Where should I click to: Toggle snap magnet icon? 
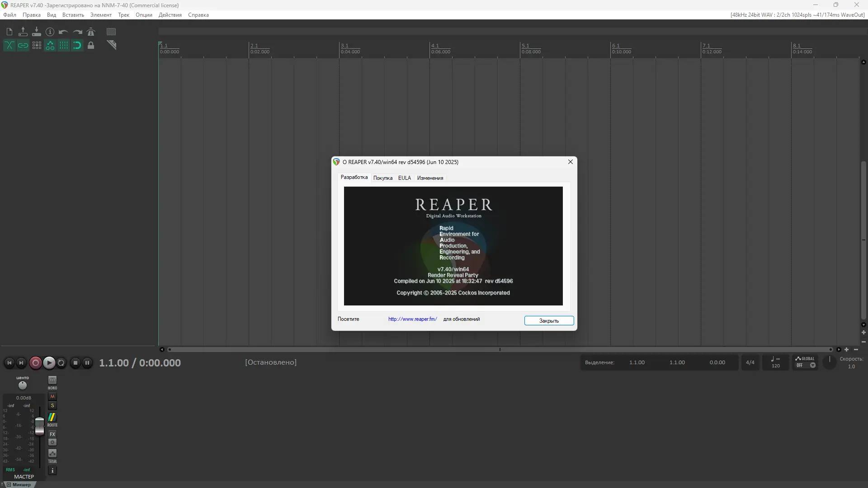pos(77,45)
